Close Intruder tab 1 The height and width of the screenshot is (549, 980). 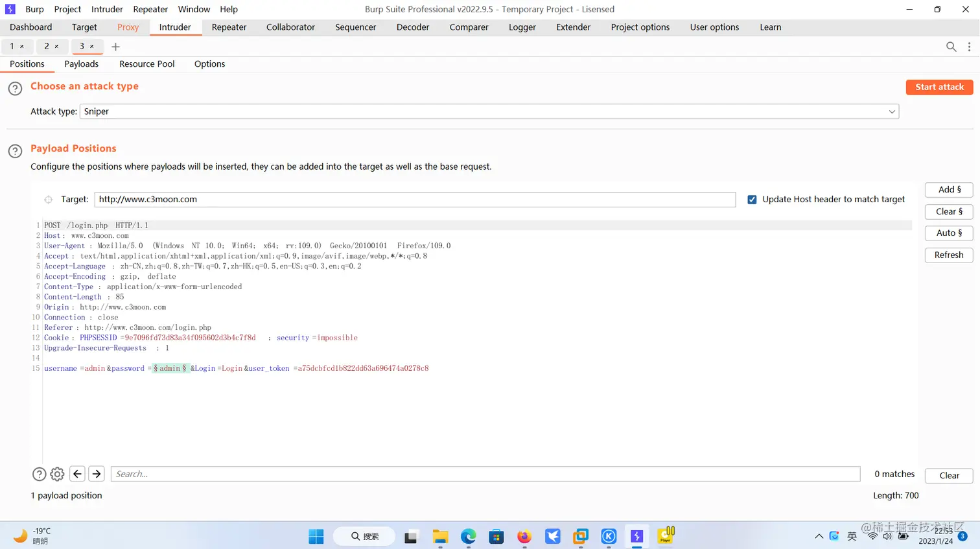[22, 46]
